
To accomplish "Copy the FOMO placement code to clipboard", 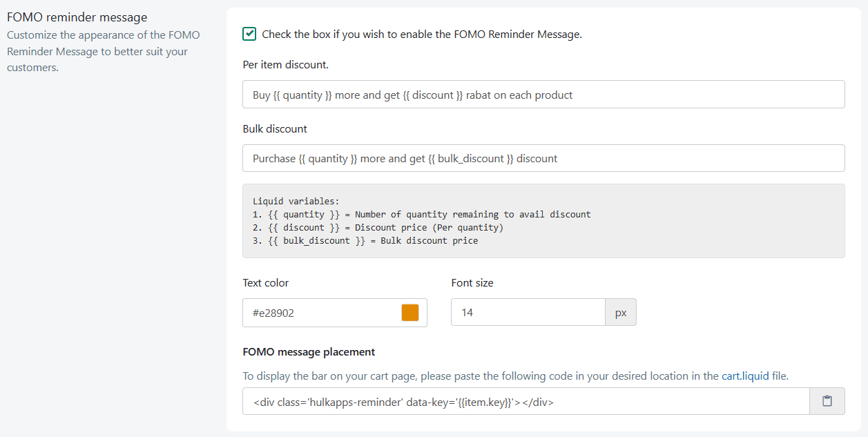I will 827,401.
